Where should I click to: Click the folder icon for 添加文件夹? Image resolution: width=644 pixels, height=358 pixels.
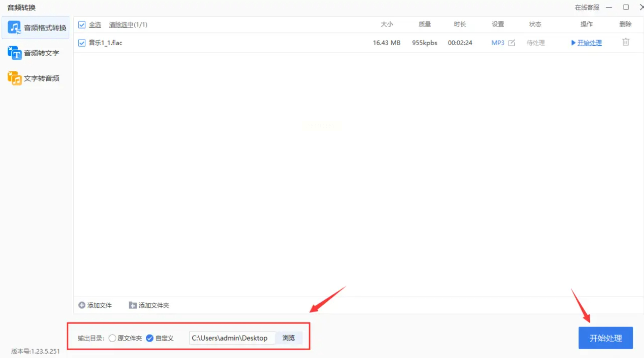(132, 305)
